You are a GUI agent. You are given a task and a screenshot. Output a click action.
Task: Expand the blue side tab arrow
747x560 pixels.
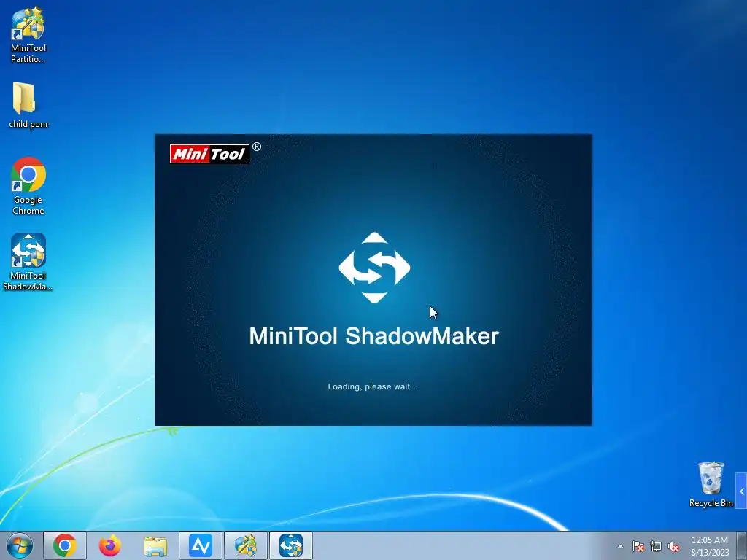pyautogui.click(x=741, y=491)
